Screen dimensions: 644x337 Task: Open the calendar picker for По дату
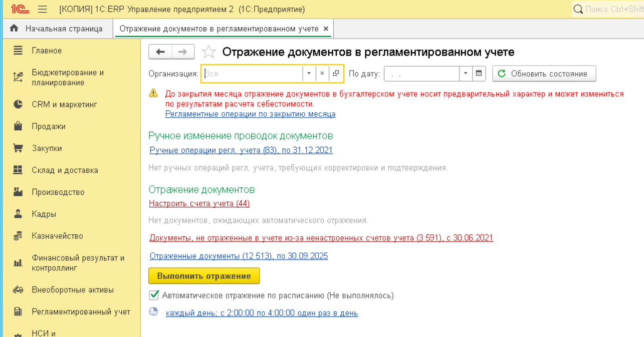pyautogui.click(x=479, y=74)
